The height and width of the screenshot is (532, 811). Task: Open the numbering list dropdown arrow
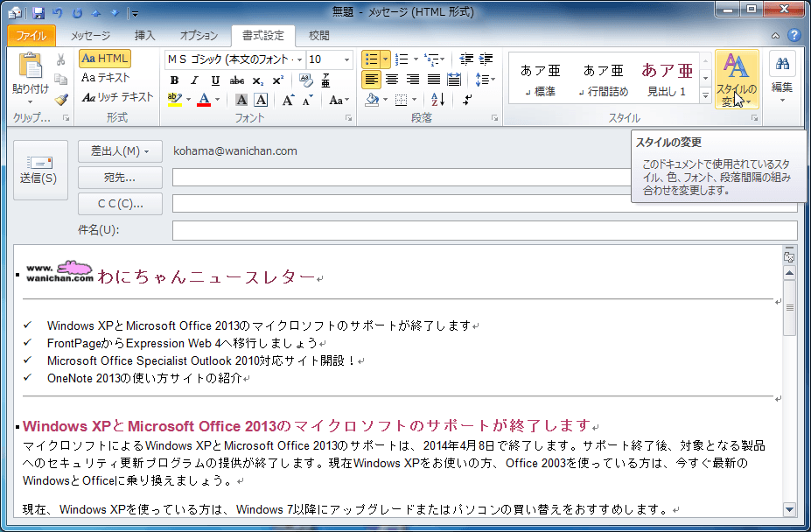(416, 59)
